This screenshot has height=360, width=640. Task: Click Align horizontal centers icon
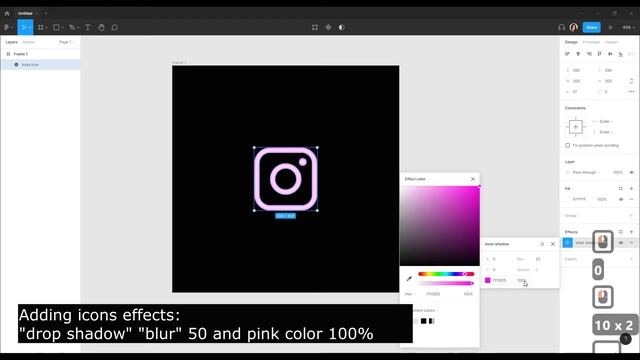coord(578,54)
